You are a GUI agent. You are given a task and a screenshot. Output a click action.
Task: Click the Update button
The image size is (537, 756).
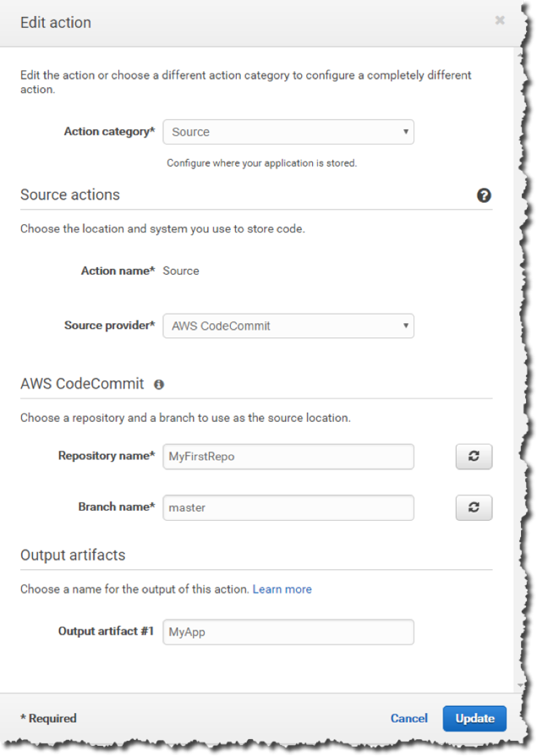point(474,719)
